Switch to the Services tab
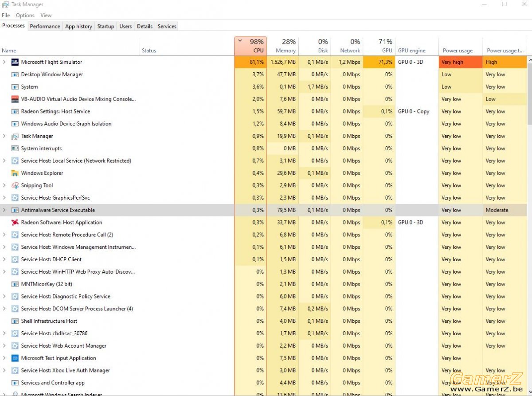Screen dimensions: 532x396 (x=167, y=26)
